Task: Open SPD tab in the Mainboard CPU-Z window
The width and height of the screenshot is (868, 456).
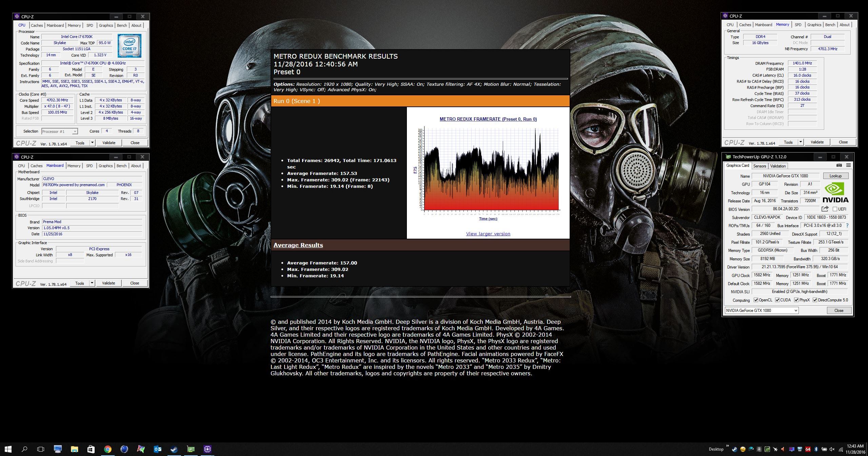Action: tap(89, 166)
